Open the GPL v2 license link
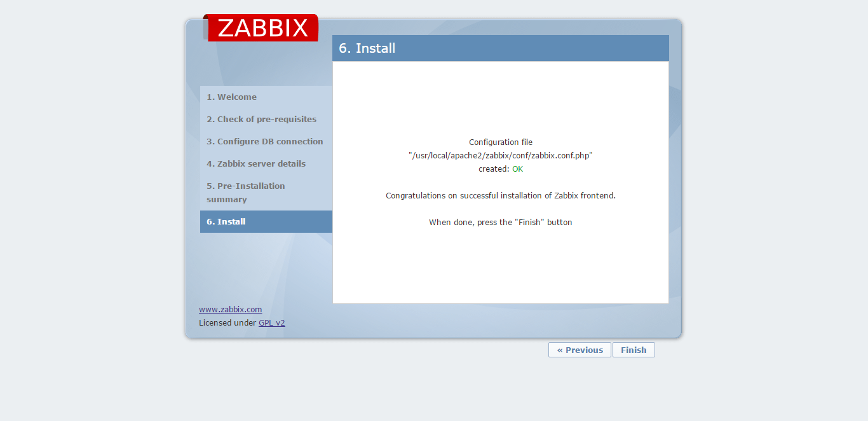Screen dimensions: 868x421 [271, 323]
